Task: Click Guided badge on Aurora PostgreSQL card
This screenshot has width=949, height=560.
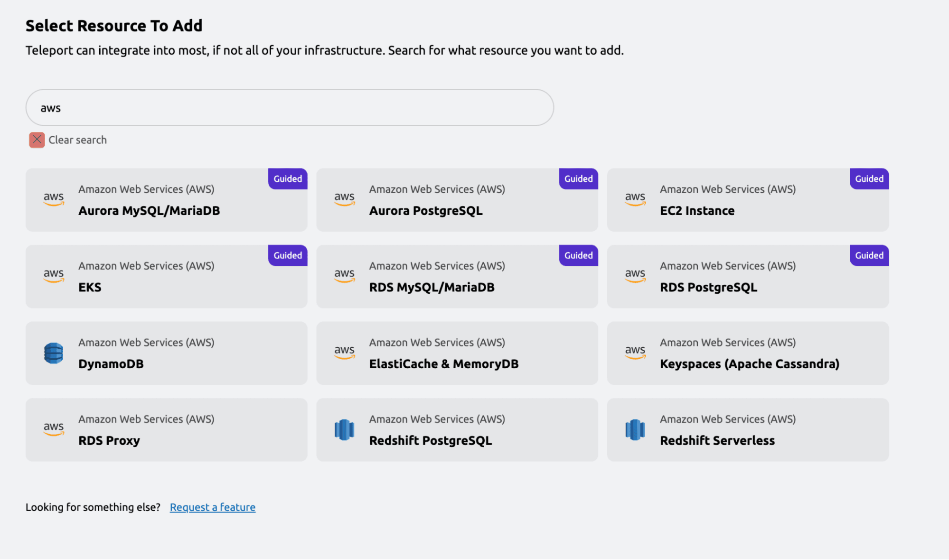Action: coord(578,179)
